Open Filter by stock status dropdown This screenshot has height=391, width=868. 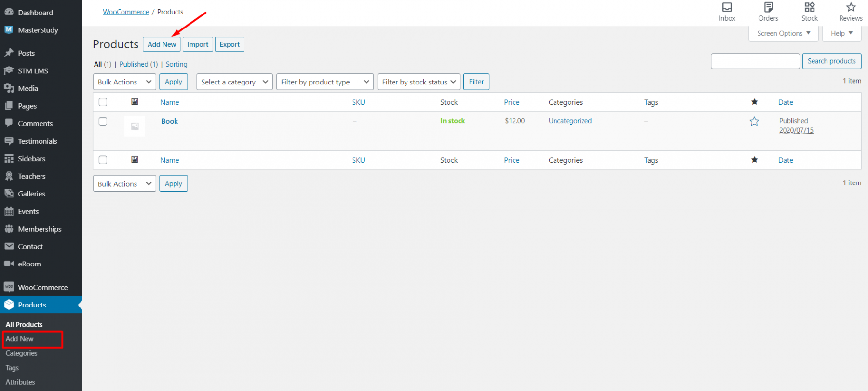(x=419, y=82)
